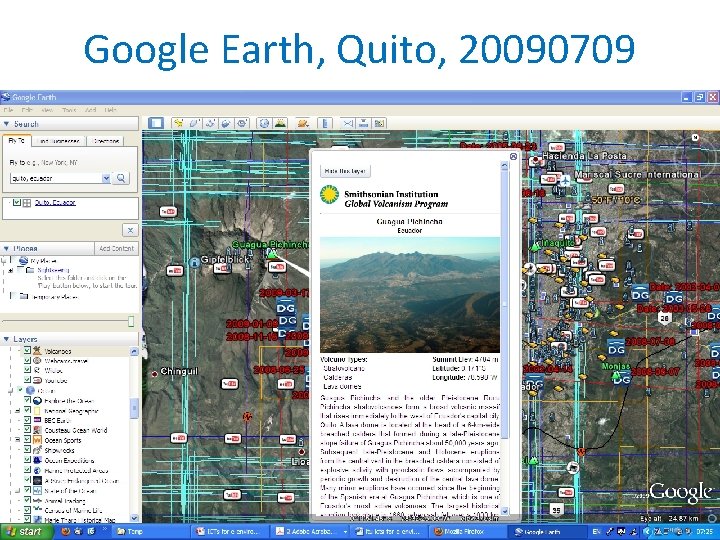Toggle the Webcams layer checkbox
Viewport: 720px width, 540px height.
click(x=27, y=360)
